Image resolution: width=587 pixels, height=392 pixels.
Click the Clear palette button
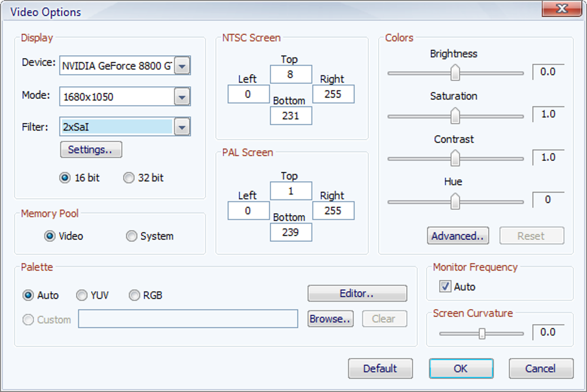[x=384, y=318]
